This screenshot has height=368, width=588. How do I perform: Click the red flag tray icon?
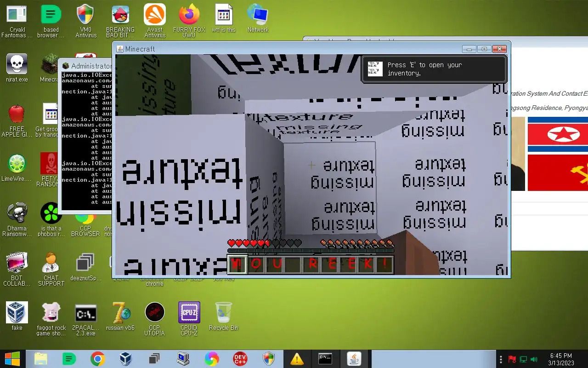[x=512, y=359]
